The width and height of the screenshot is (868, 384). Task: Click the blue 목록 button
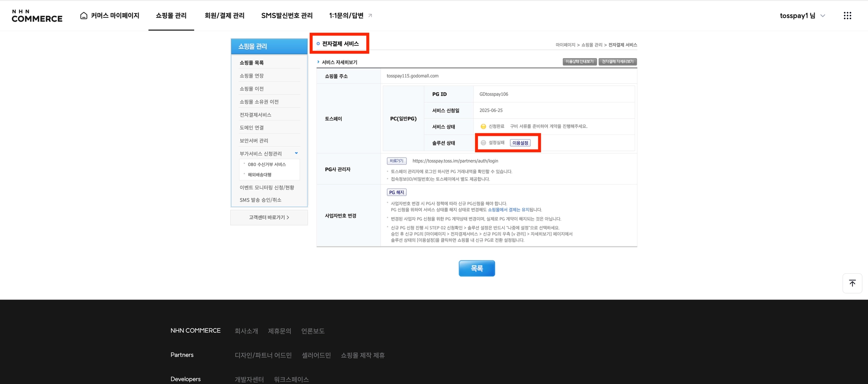click(x=477, y=268)
